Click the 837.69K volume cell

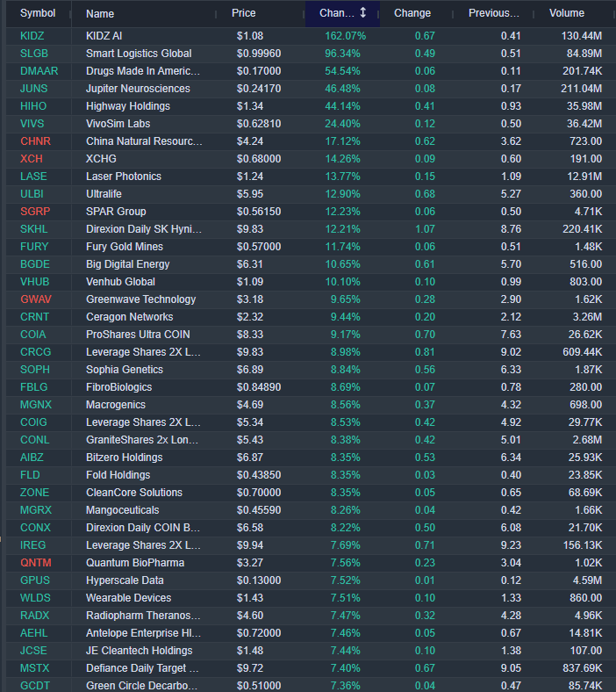tap(583, 668)
